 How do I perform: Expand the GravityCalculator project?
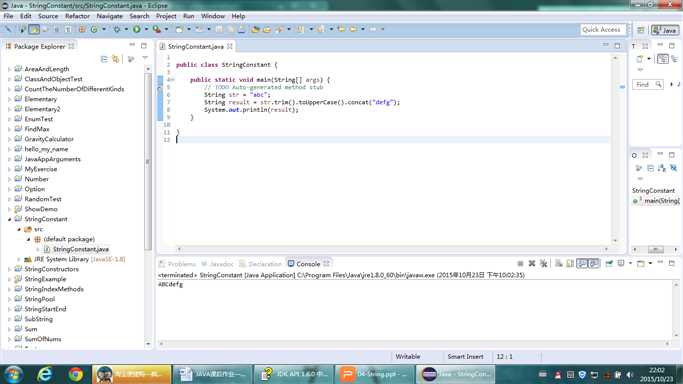click(x=9, y=139)
